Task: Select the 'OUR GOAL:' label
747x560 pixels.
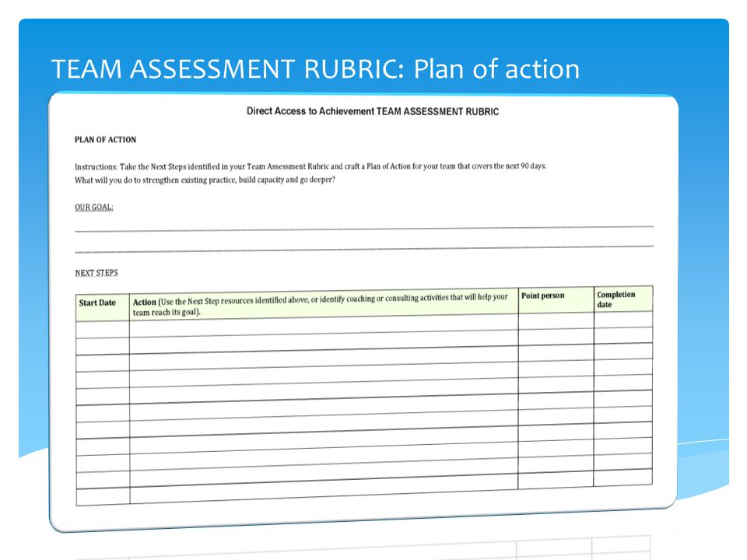Action: 94,207
